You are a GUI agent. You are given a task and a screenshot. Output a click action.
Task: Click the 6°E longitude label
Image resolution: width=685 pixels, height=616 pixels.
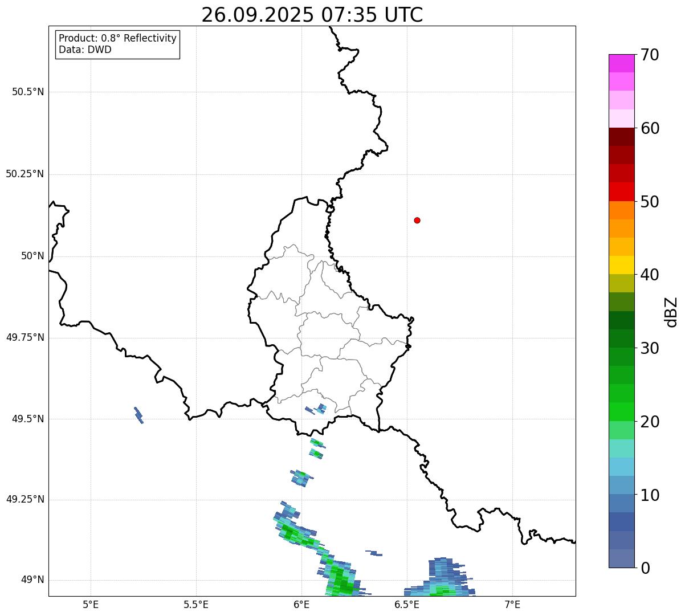click(301, 605)
